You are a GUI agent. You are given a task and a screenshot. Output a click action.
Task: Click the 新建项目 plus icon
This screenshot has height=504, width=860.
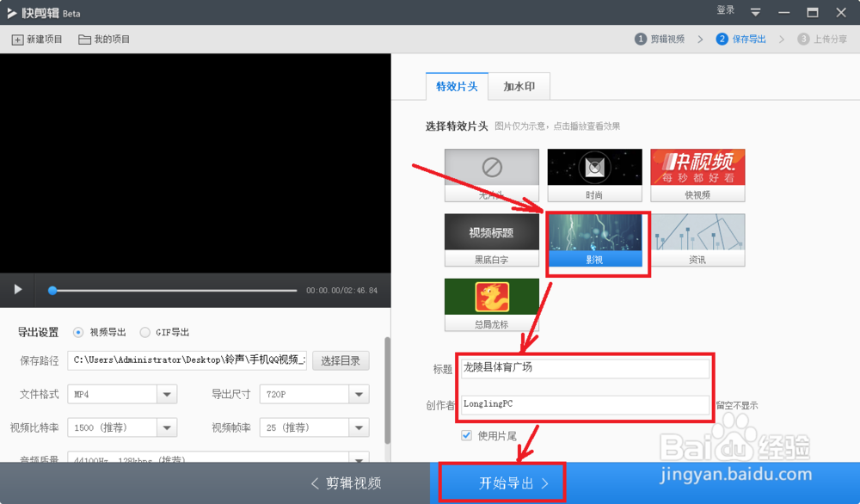17,40
